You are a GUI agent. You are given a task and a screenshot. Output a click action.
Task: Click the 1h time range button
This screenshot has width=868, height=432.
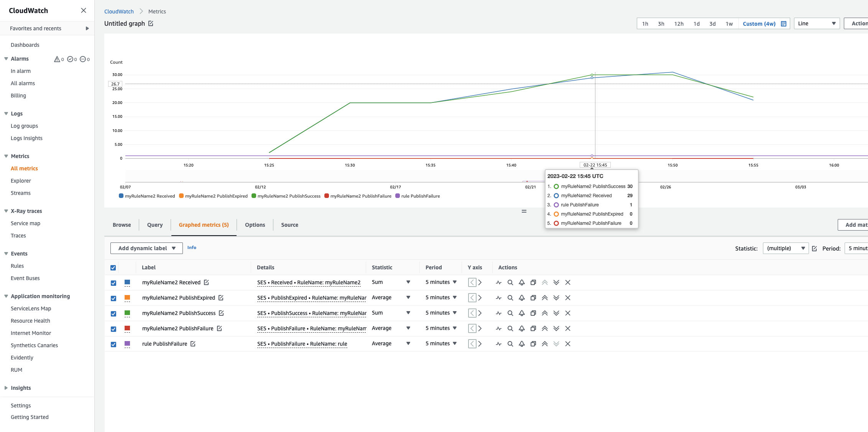pos(644,23)
